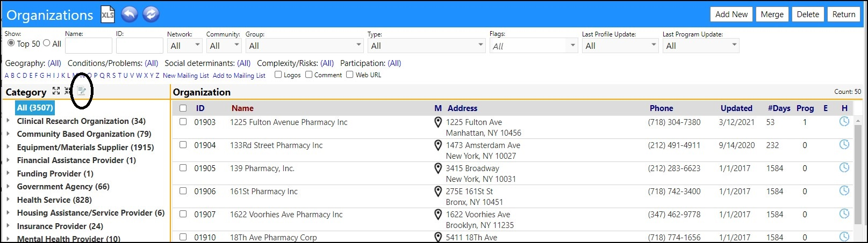This screenshot has height=243, width=868.
Task: View history clock for 1225 Fulton Avenue Pharmacy
Action: point(844,122)
